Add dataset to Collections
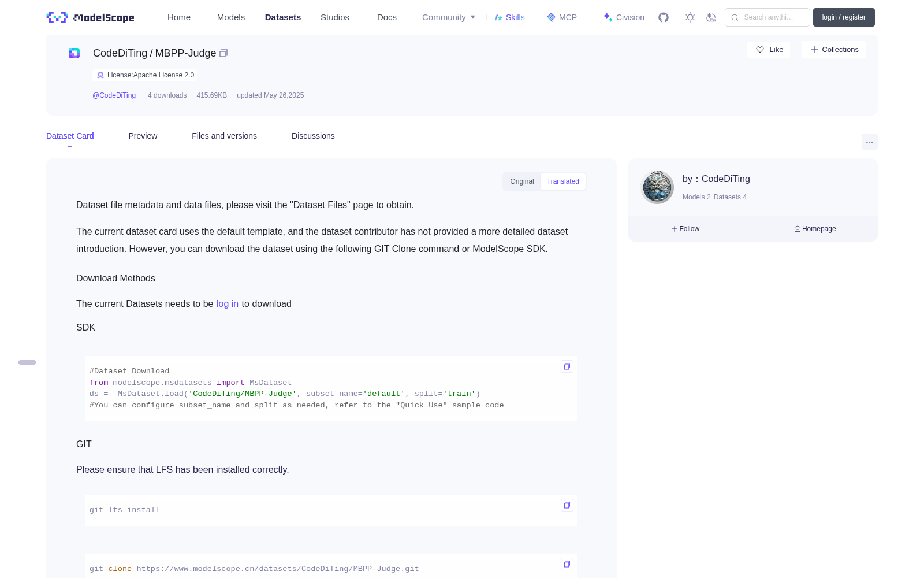The image size is (924, 578). point(834,50)
